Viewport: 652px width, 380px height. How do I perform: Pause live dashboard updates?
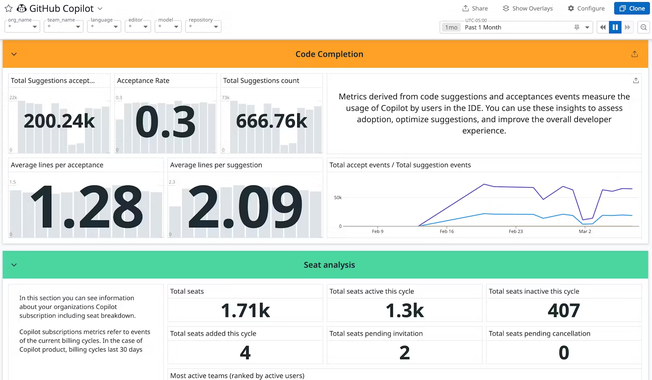click(615, 27)
